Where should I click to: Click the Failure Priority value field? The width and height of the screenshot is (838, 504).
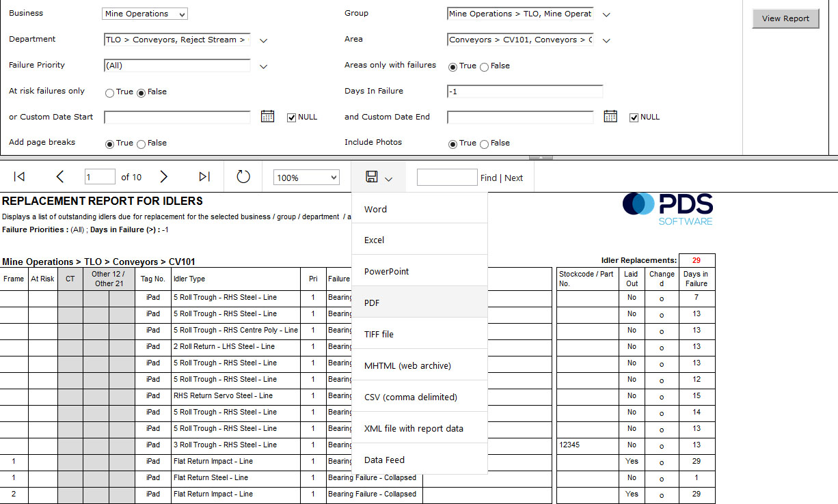(x=177, y=66)
